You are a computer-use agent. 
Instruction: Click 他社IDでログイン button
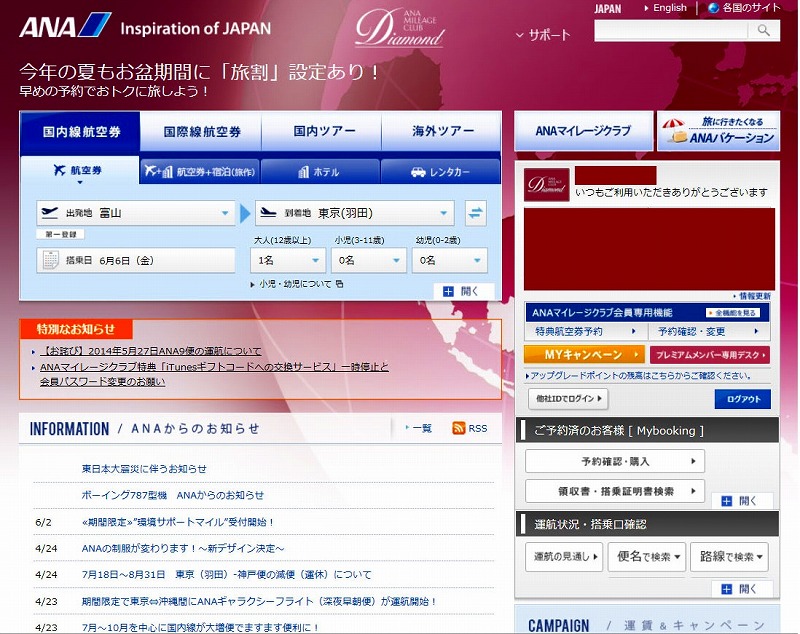pos(568,398)
